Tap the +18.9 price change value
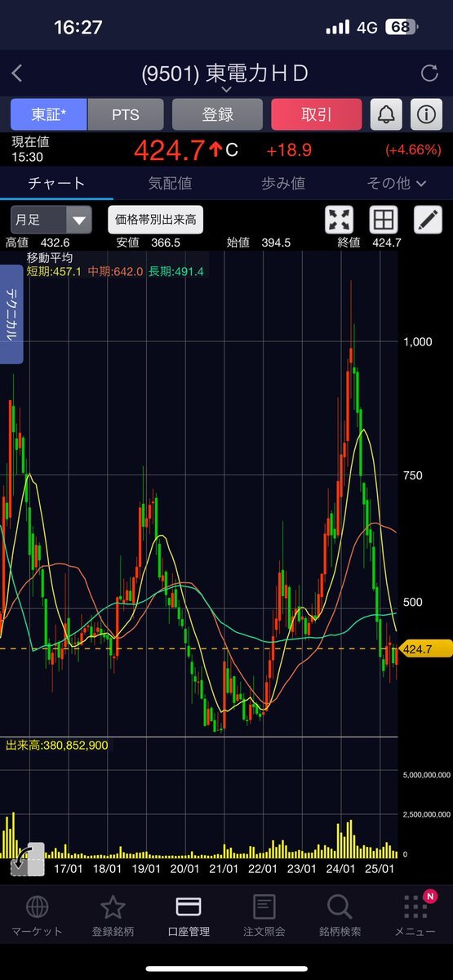This screenshot has height=980, width=453. (289, 150)
